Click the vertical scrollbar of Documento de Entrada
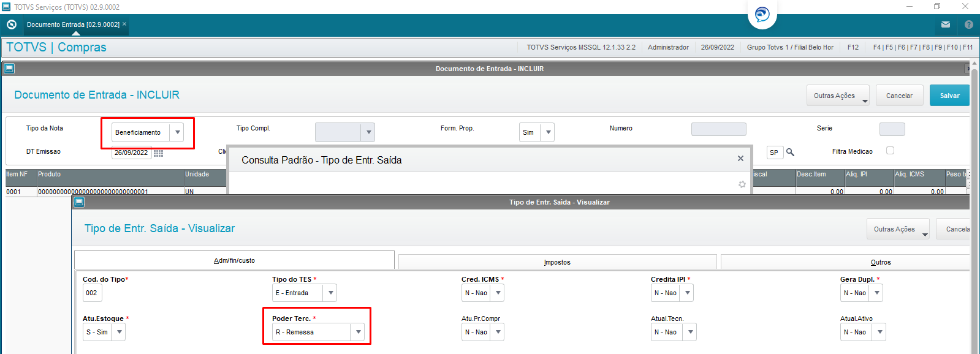The height and width of the screenshot is (354, 980). [974, 208]
